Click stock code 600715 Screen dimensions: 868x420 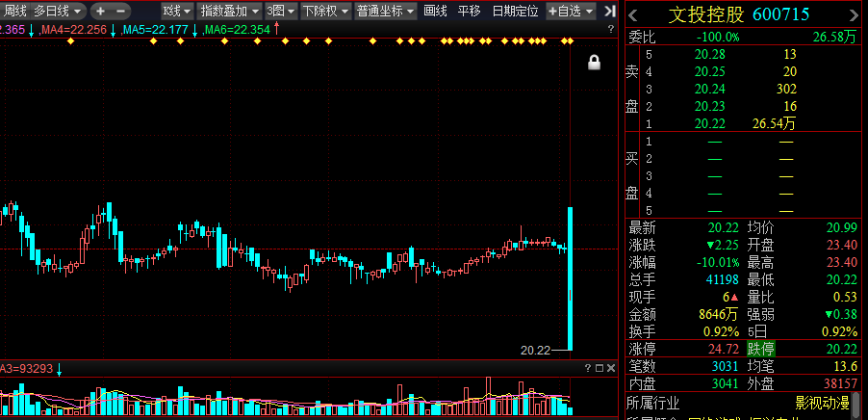pos(780,15)
